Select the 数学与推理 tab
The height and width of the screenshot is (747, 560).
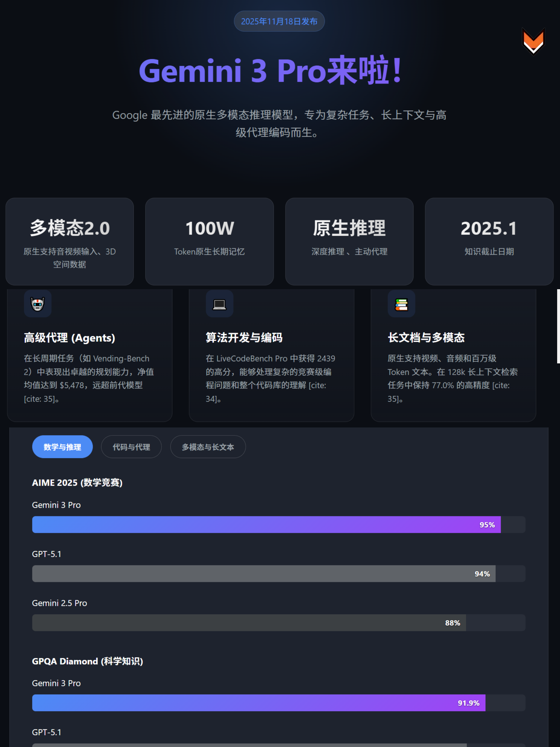coord(62,447)
